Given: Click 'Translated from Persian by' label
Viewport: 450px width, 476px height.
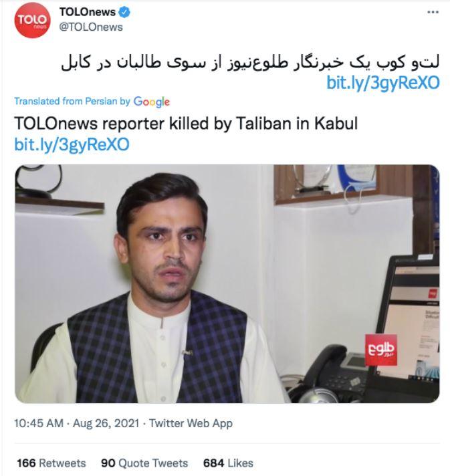Looking at the screenshot, I should click(72, 101).
